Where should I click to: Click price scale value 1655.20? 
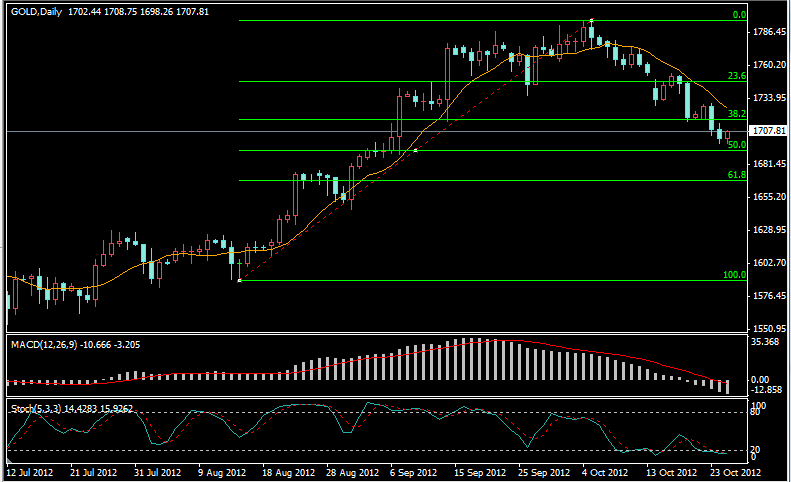pyautogui.click(x=769, y=196)
